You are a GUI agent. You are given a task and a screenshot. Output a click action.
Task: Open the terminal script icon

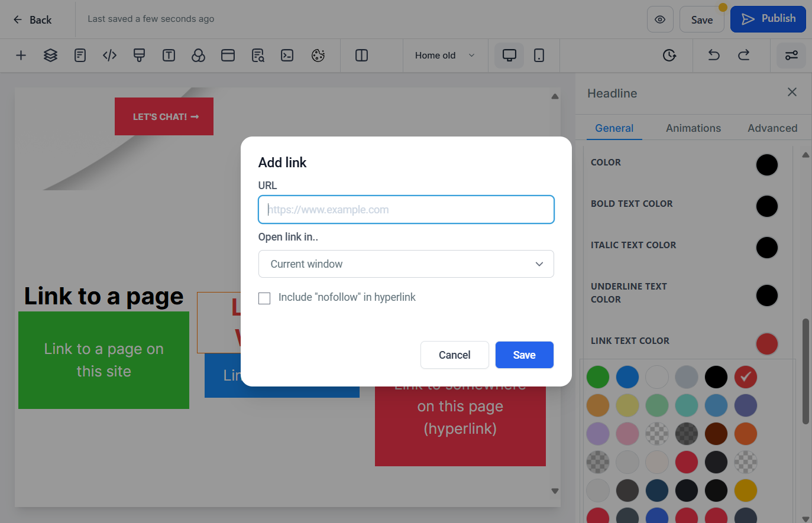point(287,56)
